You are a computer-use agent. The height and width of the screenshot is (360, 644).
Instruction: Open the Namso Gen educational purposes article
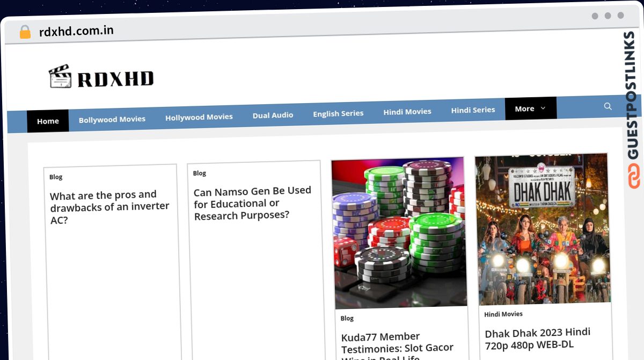point(252,203)
